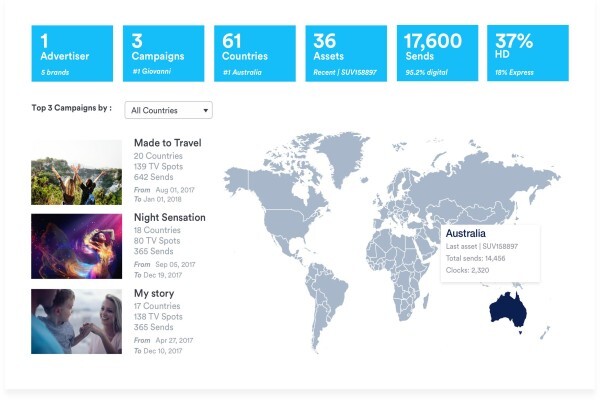The image size is (600, 400).
Task: Select South America on the map
Action: point(324,299)
